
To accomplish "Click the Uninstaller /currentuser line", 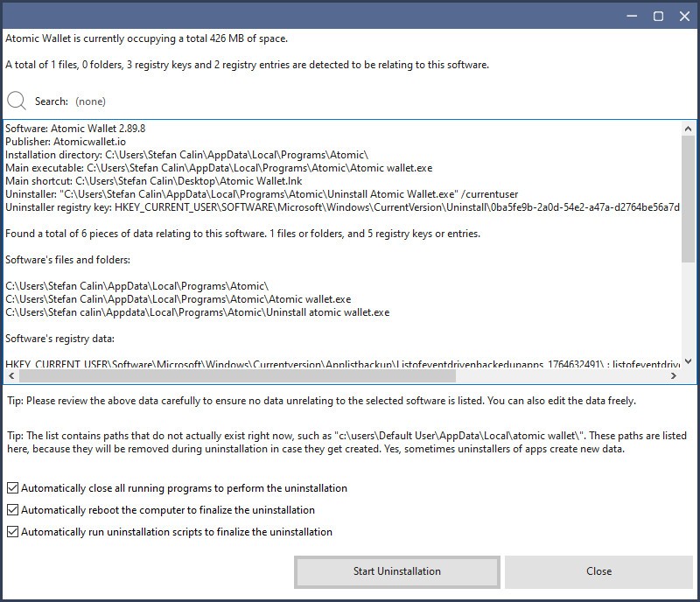I will (262, 194).
